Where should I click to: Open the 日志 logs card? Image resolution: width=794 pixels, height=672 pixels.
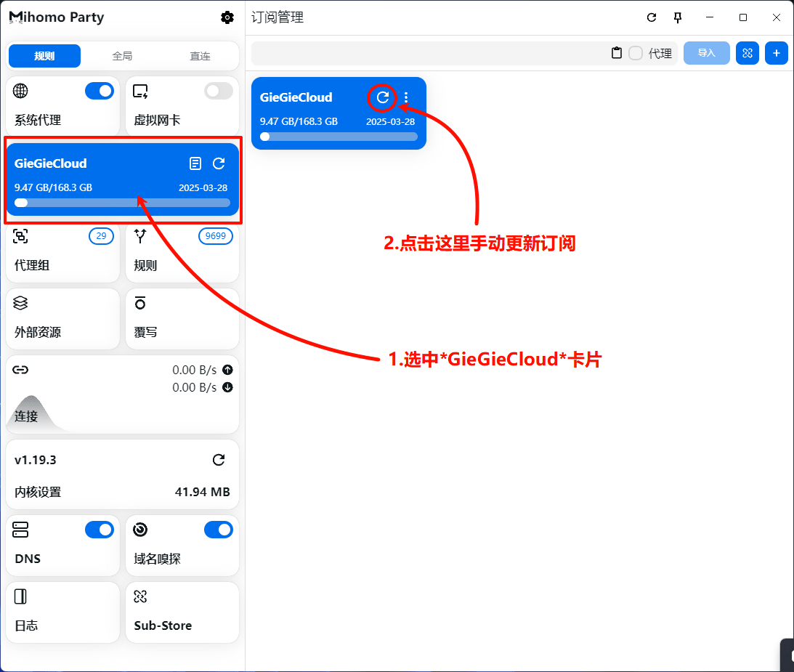pyautogui.click(x=62, y=612)
